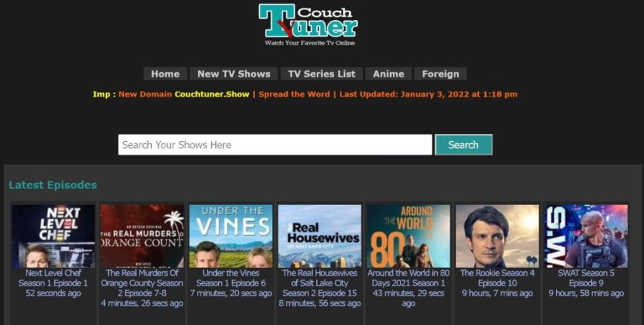Open Around the World in 80 Days poster

coord(409,236)
